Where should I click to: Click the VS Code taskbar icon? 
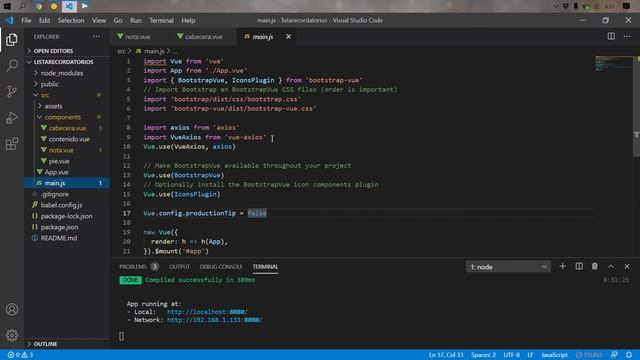(69, 6)
